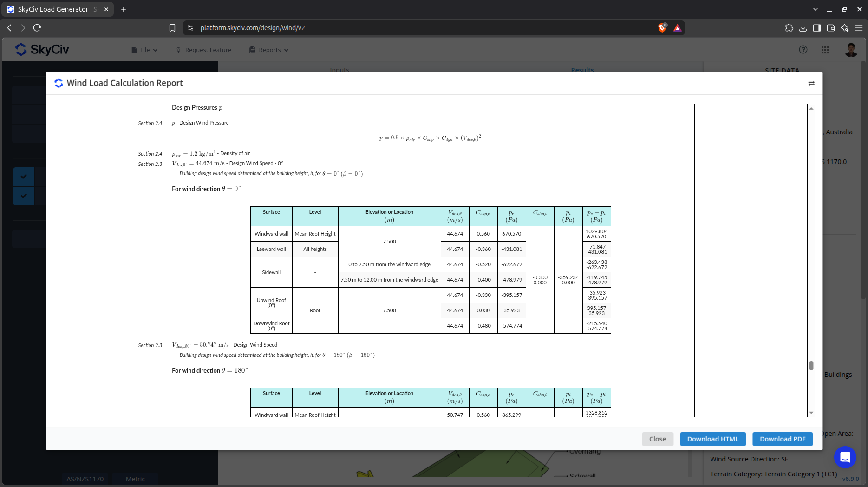Viewport: 868px width, 487px height.
Task: Toggle report layout with swap arrows icon
Action: click(x=811, y=83)
